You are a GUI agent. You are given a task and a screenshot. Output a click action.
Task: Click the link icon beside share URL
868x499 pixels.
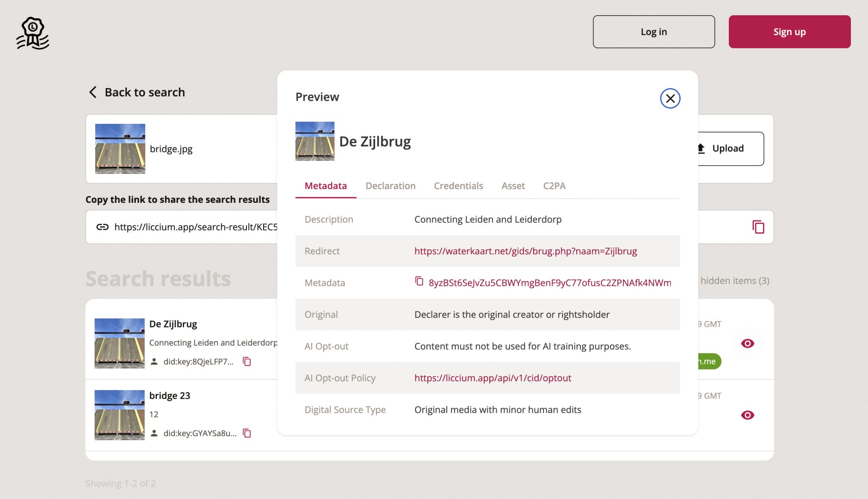[102, 227]
